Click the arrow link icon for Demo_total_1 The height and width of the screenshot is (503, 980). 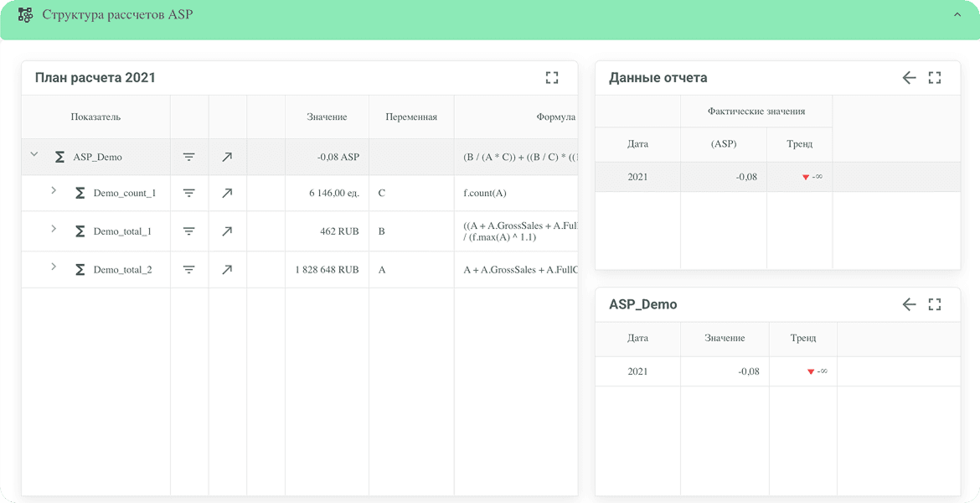tap(227, 231)
